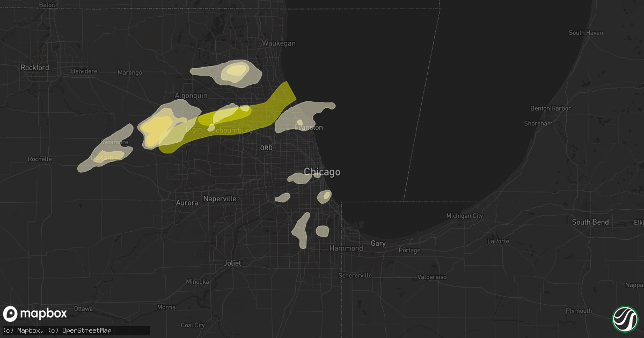Click the Schererville map label
This screenshot has width=644, height=338.
(355, 276)
